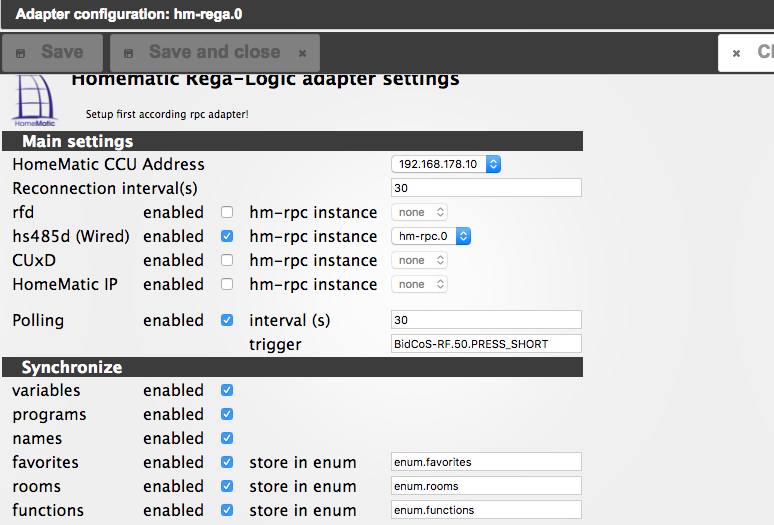The width and height of the screenshot is (774, 525).
Task: Open the HomeMatic CCU Address dropdown
Action: click(x=446, y=164)
